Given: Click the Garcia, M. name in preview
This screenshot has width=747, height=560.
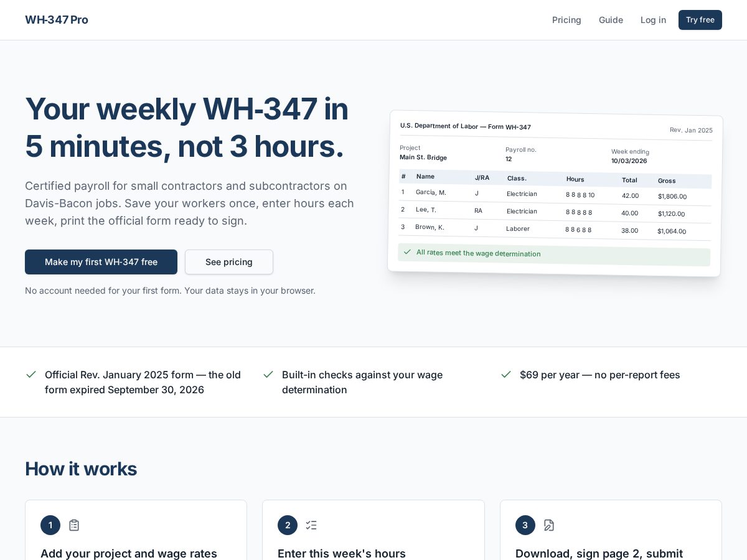Looking at the screenshot, I should [x=431, y=192].
